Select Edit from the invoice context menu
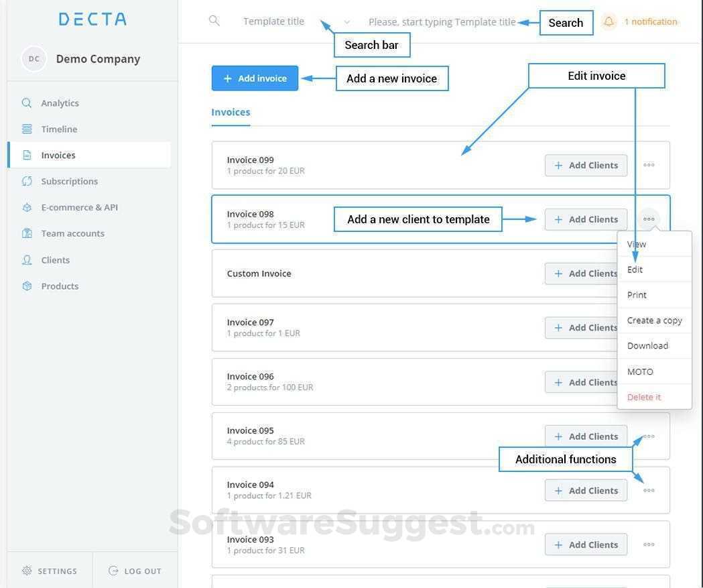 (635, 270)
